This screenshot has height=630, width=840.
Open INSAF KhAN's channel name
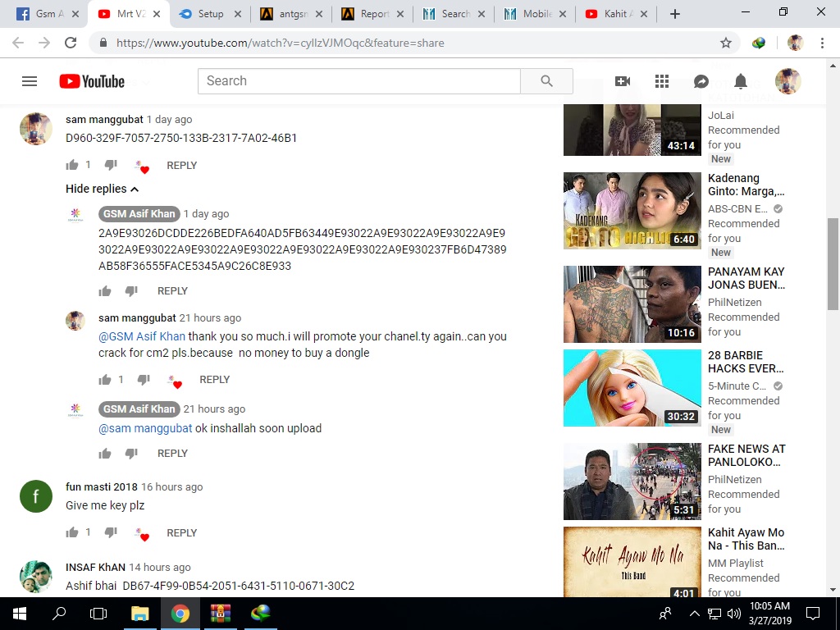pyautogui.click(x=95, y=568)
